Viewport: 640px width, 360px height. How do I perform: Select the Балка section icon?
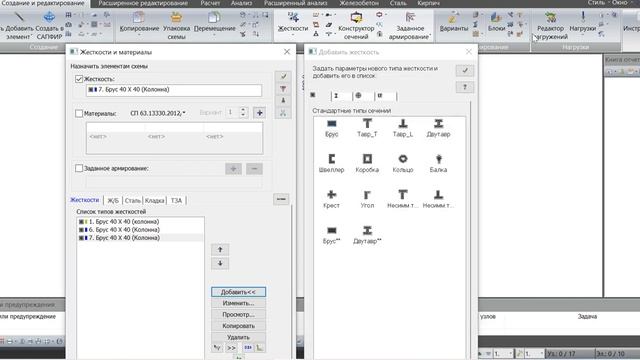click(438, 163)
